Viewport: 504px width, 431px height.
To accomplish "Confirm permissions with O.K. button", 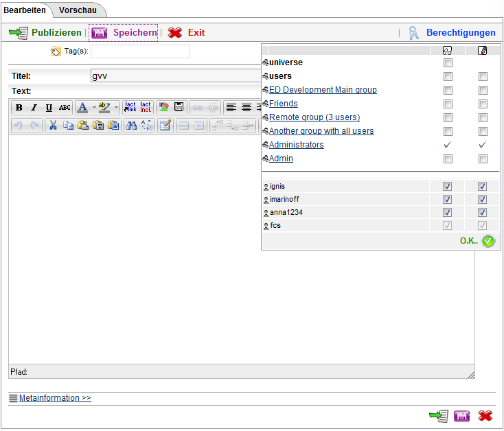I will click(478, 241).
